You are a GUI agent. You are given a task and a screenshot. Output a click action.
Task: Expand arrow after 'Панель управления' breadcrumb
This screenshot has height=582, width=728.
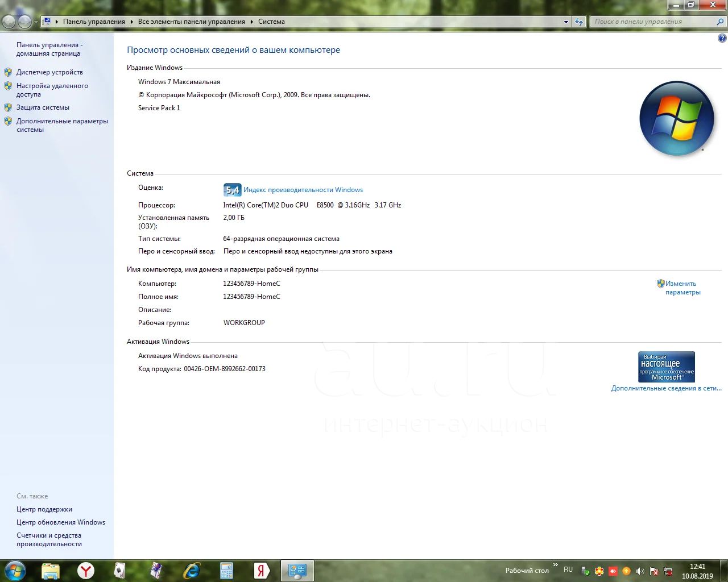point(131,22)
